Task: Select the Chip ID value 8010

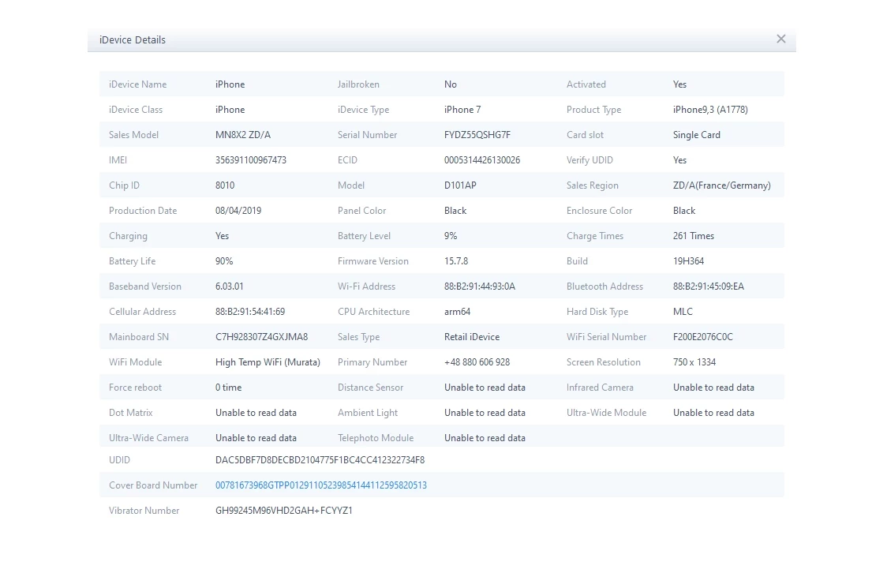Action: tap(225, 185)
